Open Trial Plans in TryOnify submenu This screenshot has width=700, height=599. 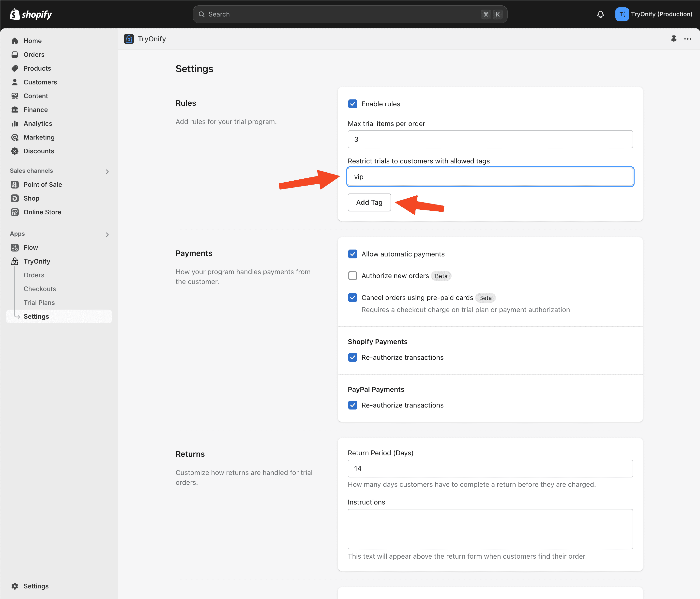tap(39, 302)
